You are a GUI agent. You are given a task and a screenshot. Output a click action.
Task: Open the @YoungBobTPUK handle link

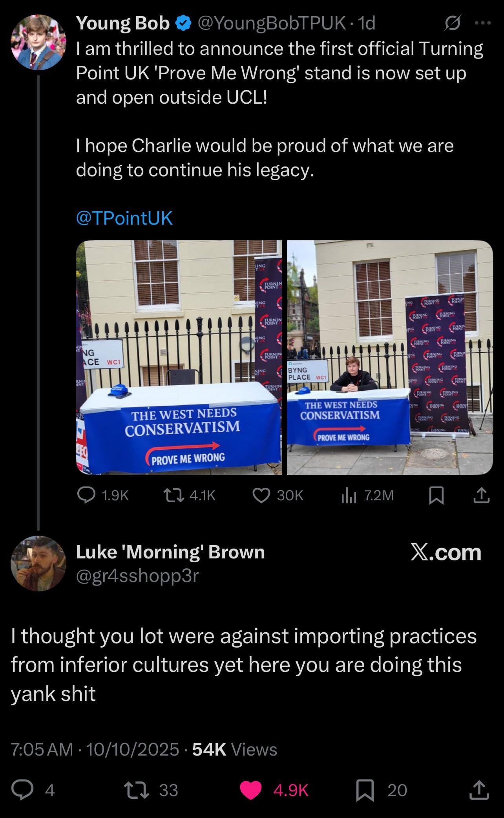(x=271, y=24)
